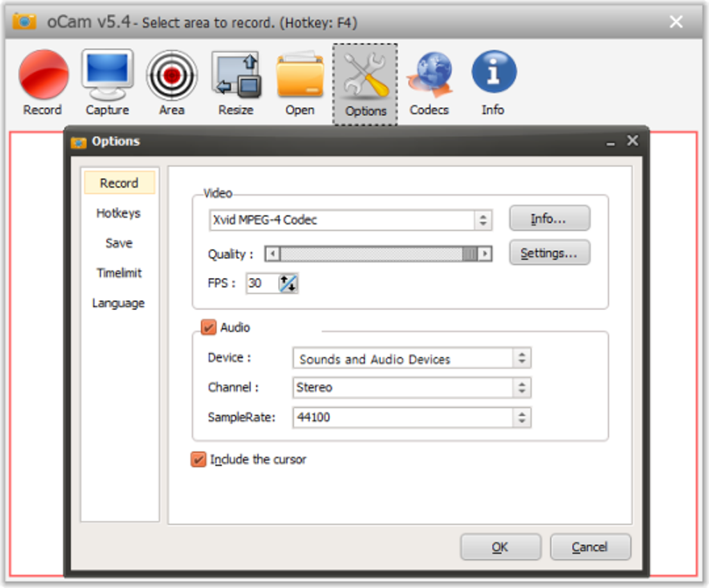Toggle the Audio checkbox
The width and height of the screenshot is (709, 588).
(209, 327)
